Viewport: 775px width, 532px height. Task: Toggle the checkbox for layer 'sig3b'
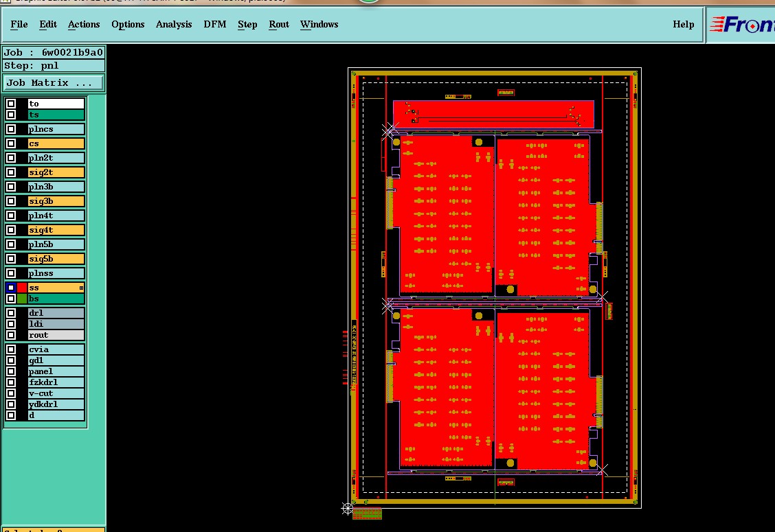pyautogui.click(x=11, y=201)
